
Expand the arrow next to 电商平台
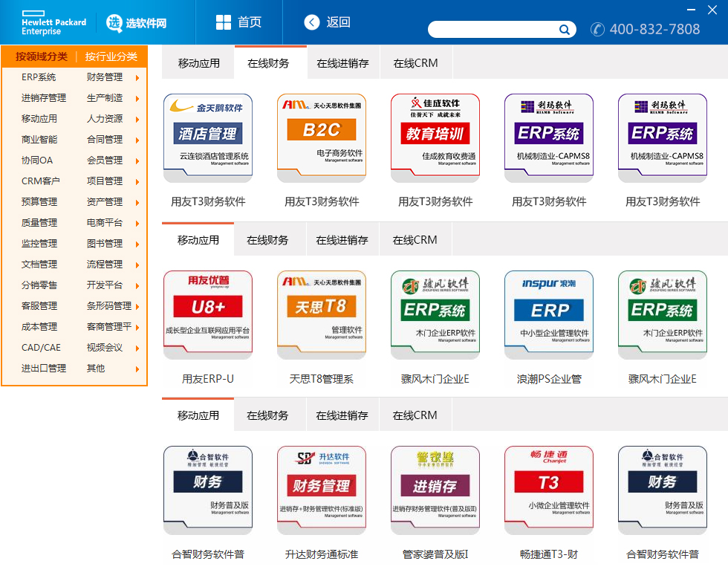click(x=137, y=224)
